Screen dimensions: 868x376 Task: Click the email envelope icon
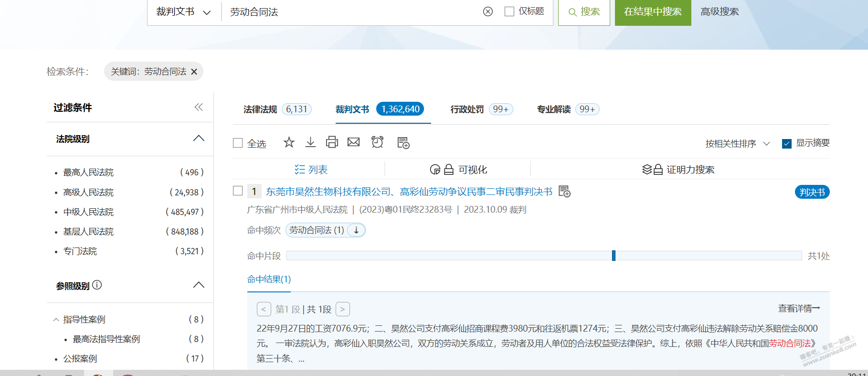(353, 142)
